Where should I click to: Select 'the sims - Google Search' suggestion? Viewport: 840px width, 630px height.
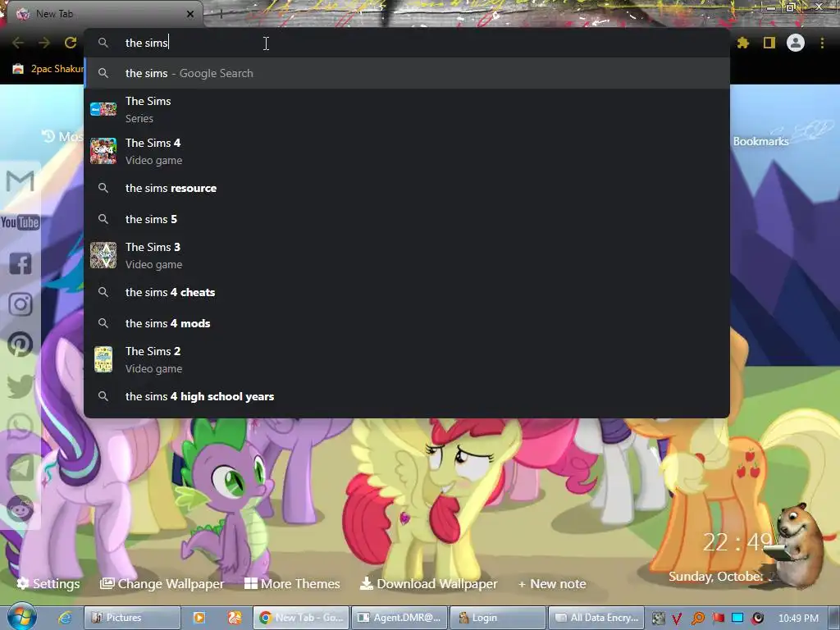point(407,73)
